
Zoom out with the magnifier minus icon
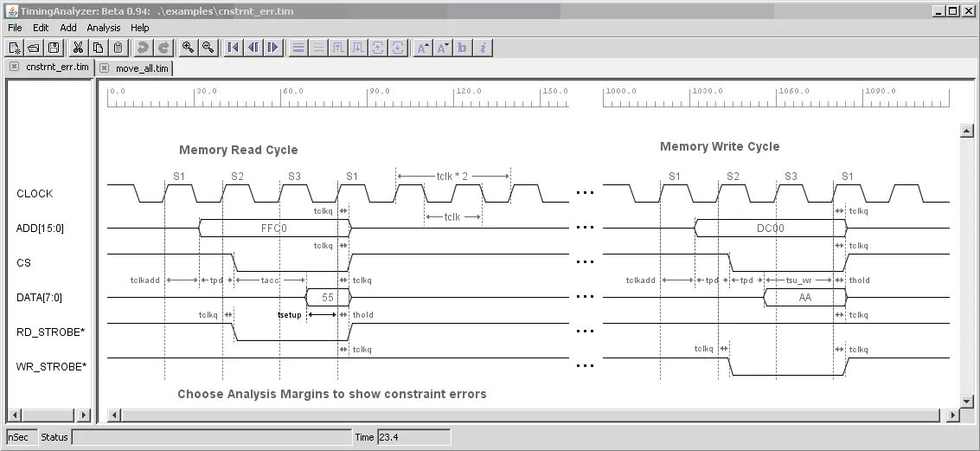pos(208,48)
